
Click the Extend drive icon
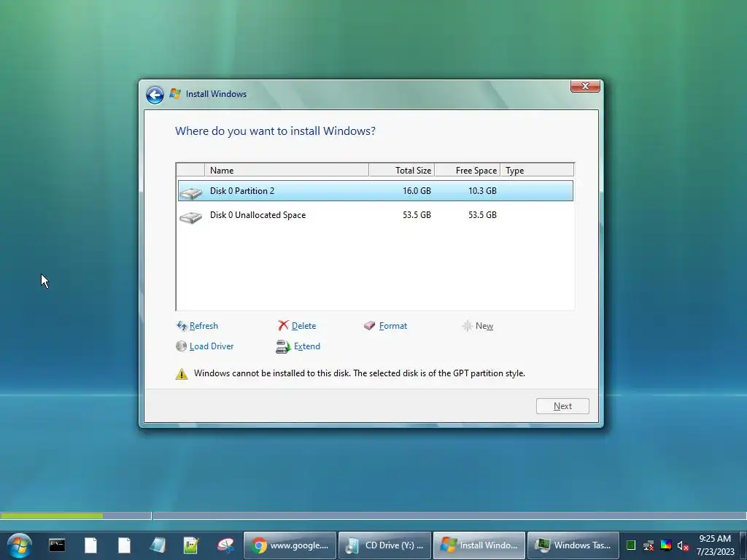point(283,346)
